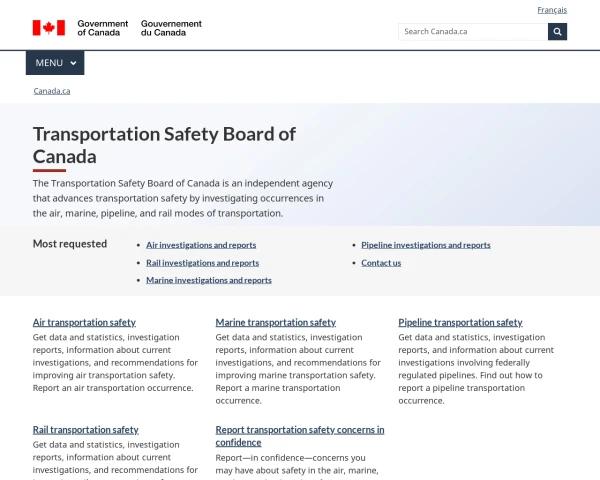This screenshot has height=480, width=600.
Task: Click the Transportation Safety Board of Canada heading
Action: click(x=164, y=145)
